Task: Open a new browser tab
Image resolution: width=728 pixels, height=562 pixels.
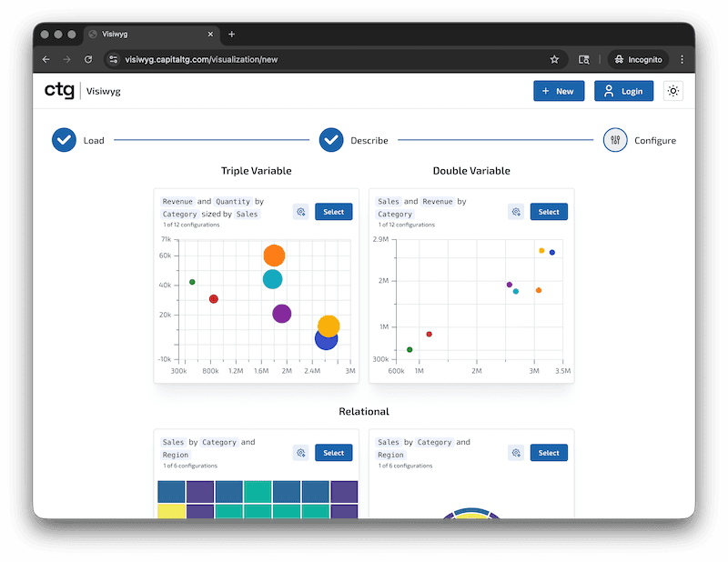Action: click(x=231, y=34)
